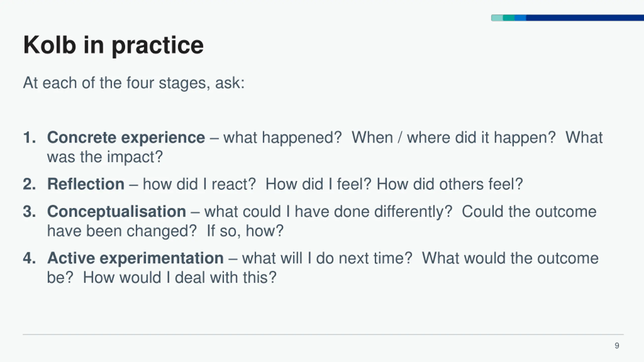Click the bold "Concrete experience" heading

tap(126, 138)
